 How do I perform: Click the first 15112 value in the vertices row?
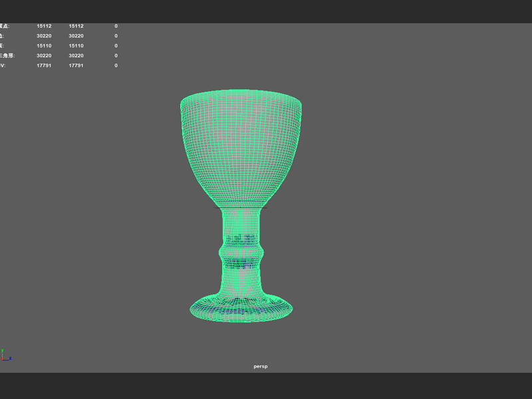point(44,26)
